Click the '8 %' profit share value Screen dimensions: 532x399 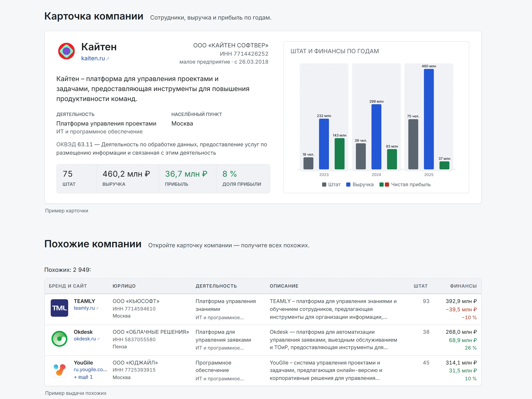pos(230,174)
